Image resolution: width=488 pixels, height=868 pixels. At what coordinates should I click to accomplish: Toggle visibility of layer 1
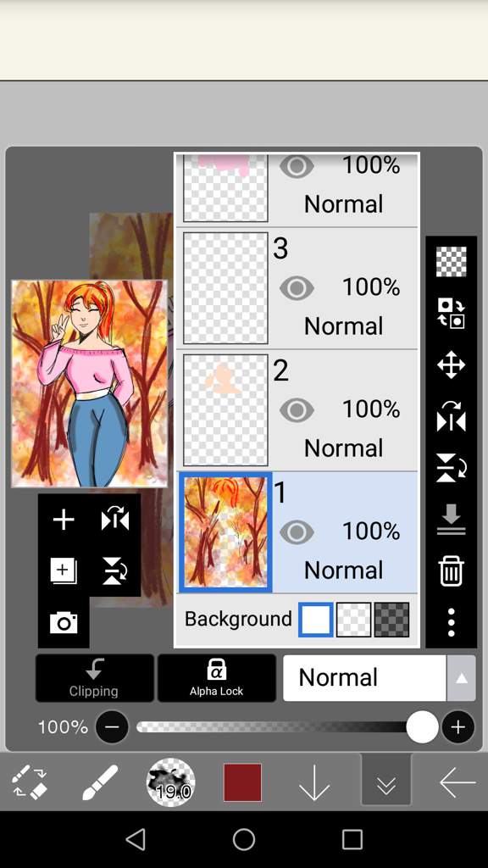pyautogui.click(x=297, y=532)
